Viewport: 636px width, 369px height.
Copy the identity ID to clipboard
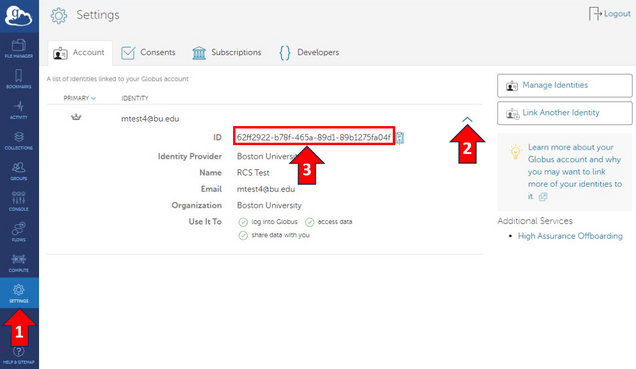pos(400,138)
